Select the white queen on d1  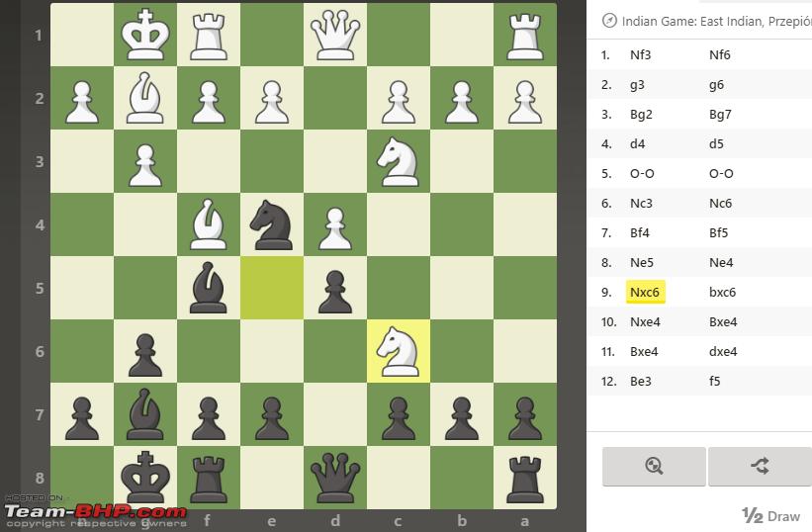[335, 35]
